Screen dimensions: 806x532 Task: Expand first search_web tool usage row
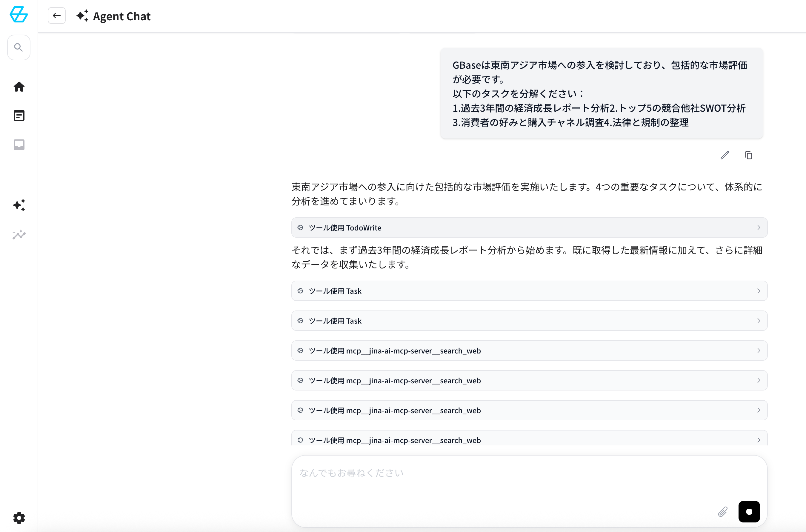coord(529,350)
